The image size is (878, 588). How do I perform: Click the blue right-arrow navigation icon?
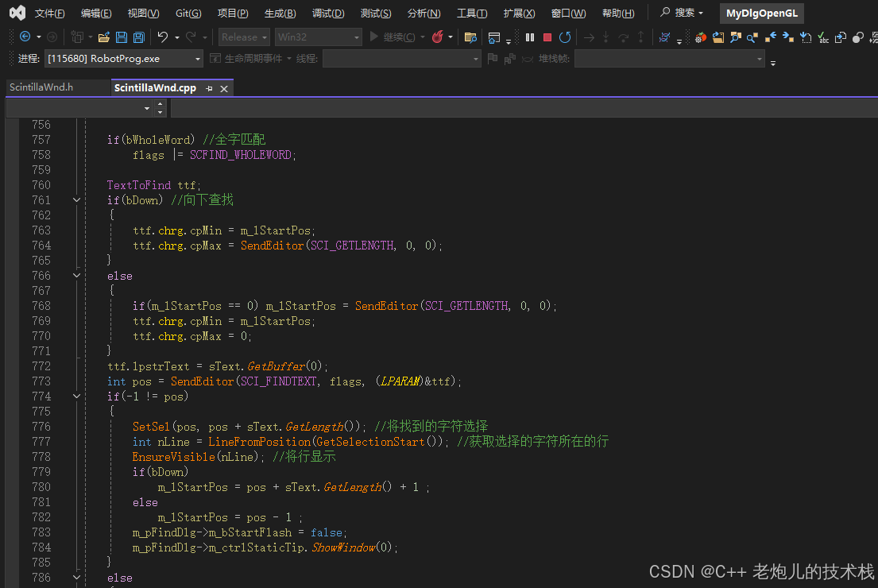788,37
